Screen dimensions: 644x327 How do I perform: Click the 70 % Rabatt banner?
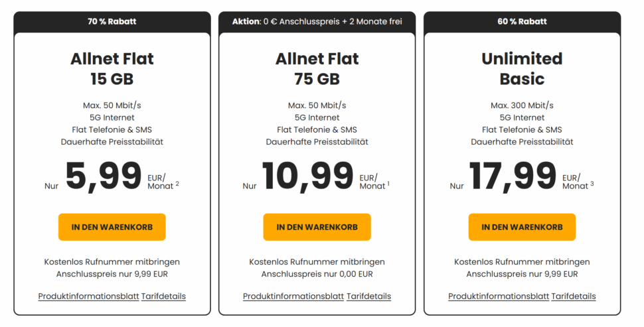pos(112,21)
